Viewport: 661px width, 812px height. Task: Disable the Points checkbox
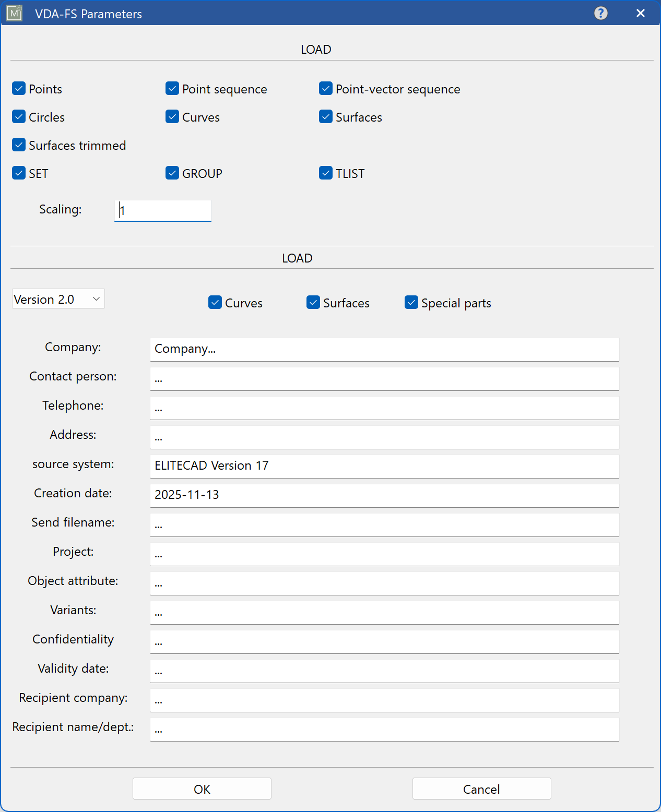pyautogui.click(x=19, y=88)
